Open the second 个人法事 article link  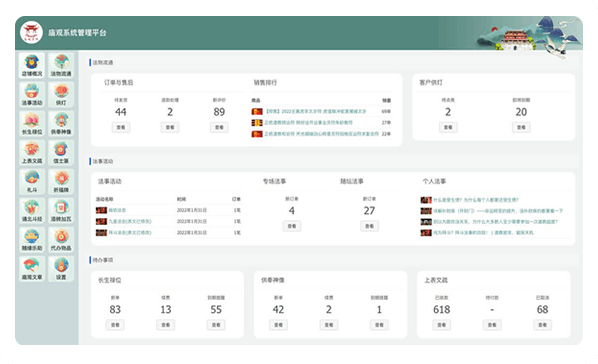coord(498,211)
